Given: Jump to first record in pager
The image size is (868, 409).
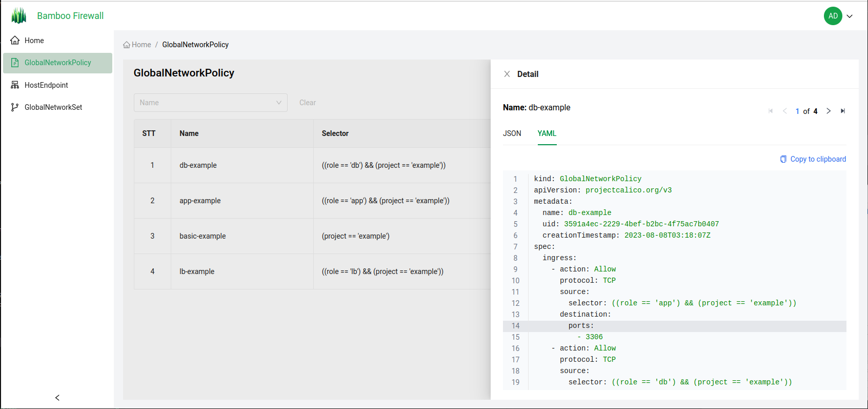Looking at the screenshot, I should tap(771, 111).
